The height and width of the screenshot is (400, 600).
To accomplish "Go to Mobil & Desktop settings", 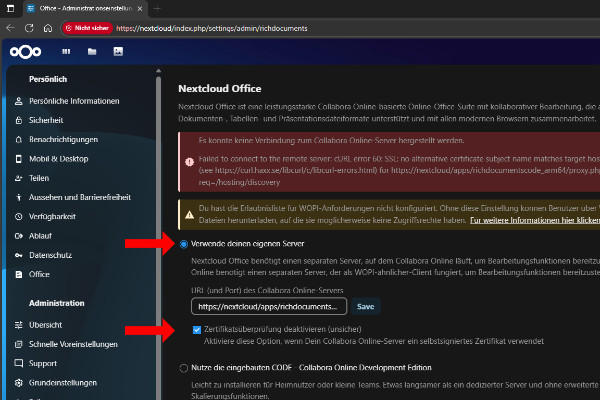I will [x=60, y=158].
